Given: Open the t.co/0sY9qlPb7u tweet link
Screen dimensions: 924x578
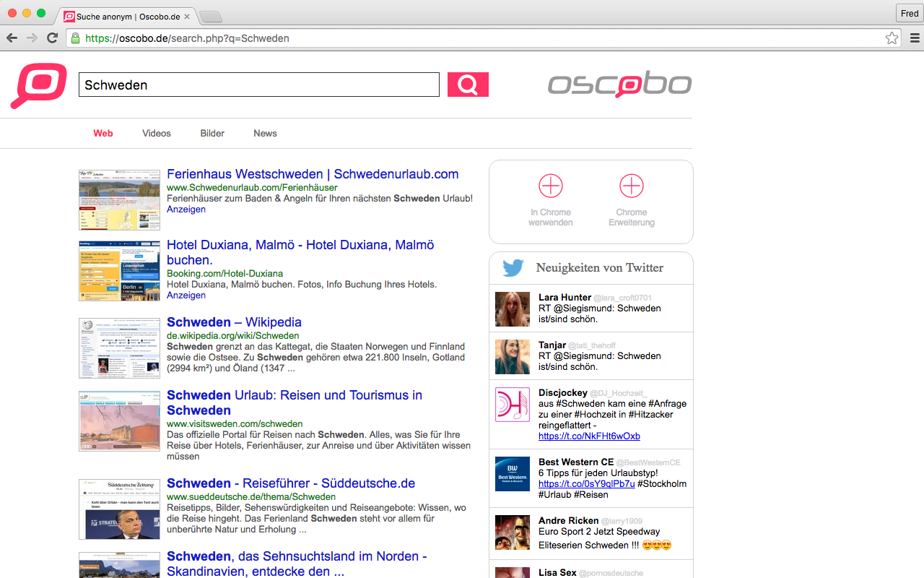Looking at the screenshot, I should (587, 484).
